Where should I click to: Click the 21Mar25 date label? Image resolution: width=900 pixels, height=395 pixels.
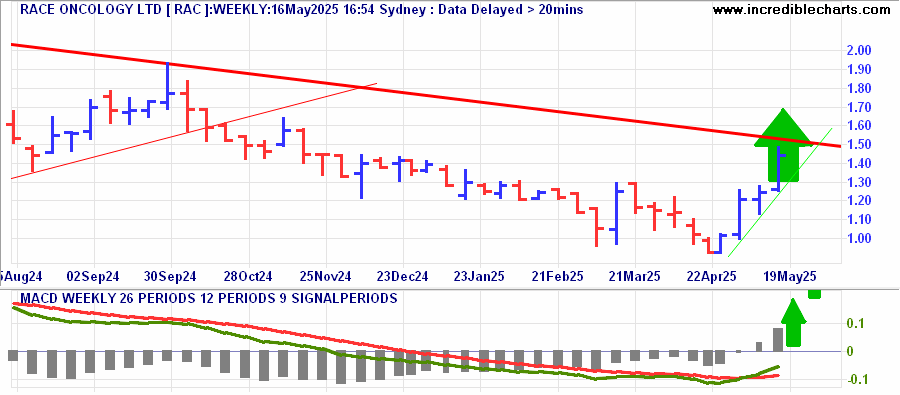tap(635, 276)
